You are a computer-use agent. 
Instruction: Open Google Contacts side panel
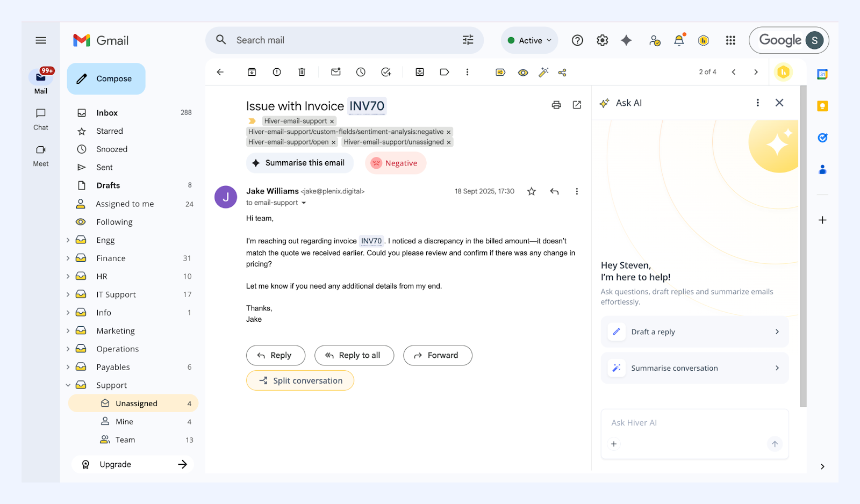(x=822, y=170)
